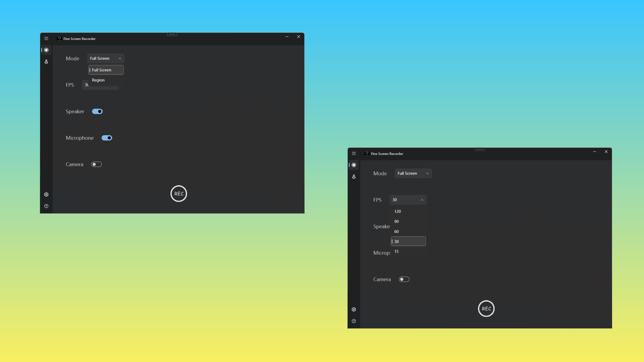644x362 pixels.
Task: Click the profile icon in left sidebar
Action: (46, 61)
